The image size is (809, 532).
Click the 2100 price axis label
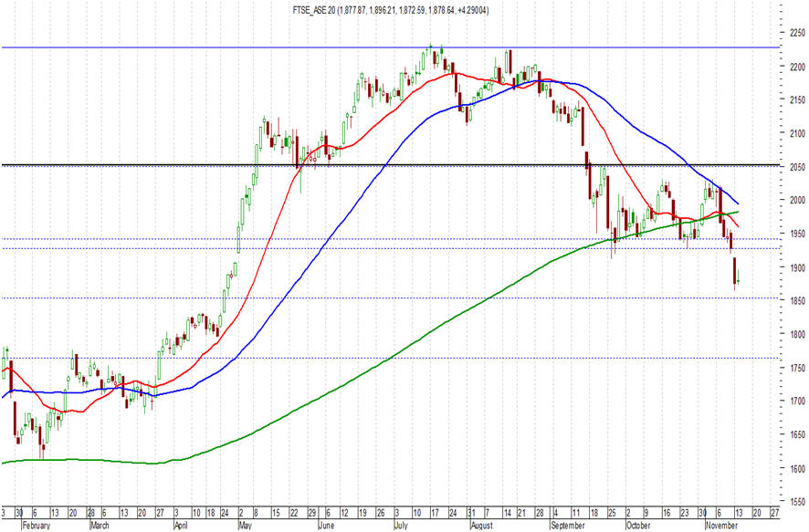[797, 133]
